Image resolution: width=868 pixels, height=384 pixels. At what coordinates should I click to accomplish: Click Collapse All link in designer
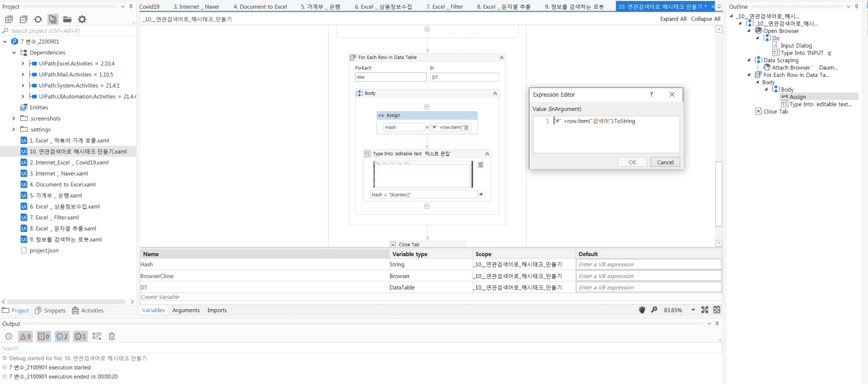pyautogui.click(x=705, y=19)
